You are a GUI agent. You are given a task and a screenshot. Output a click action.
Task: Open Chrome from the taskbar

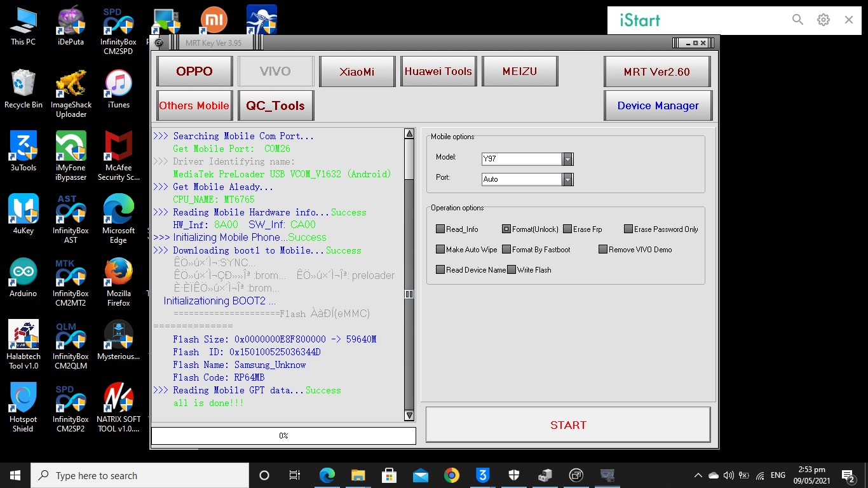451,475
